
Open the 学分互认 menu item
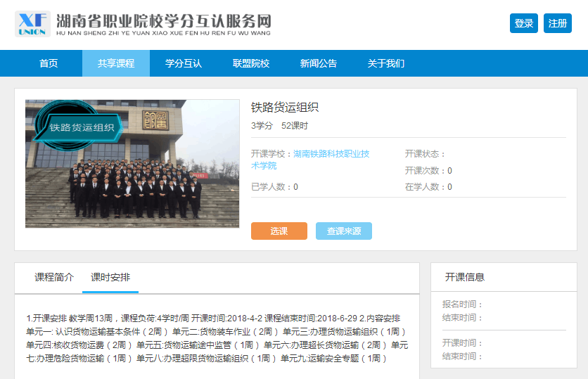pos(184,63)
